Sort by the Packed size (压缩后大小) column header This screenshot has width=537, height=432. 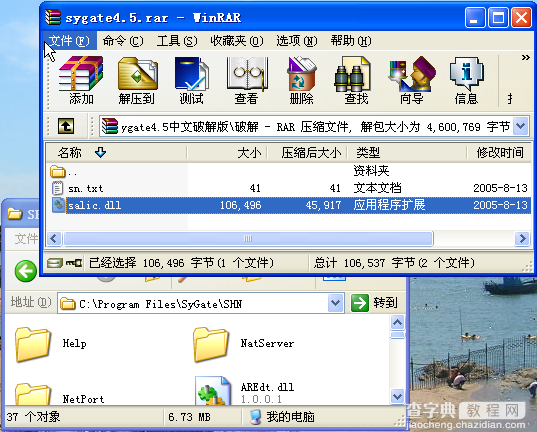coord(308,152)
